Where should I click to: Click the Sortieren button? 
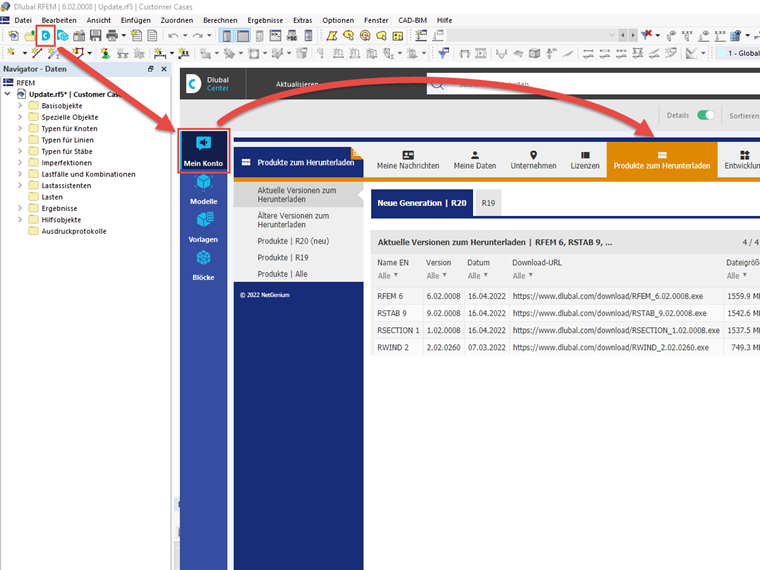[744, 116]
